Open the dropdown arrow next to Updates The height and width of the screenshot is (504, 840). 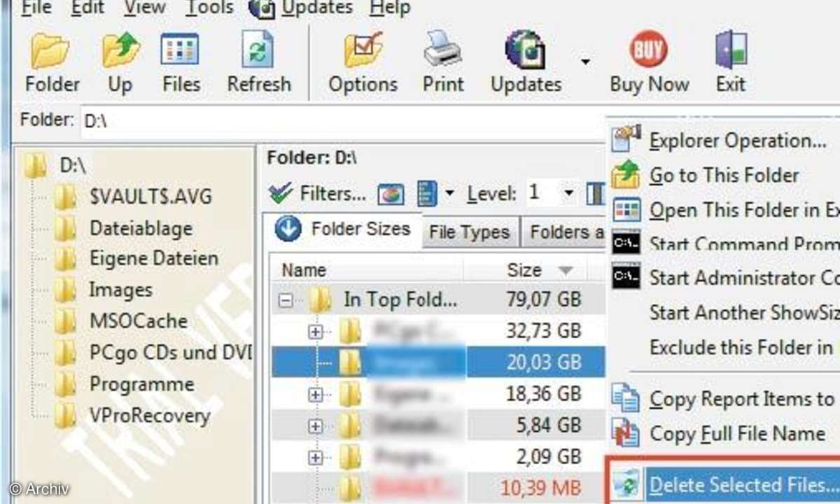[x=585, y=62]
